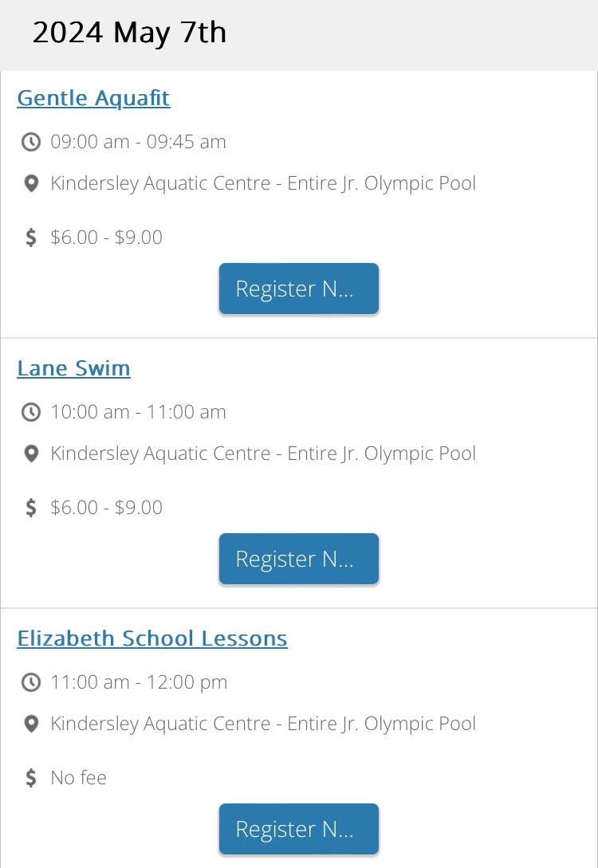598x868 pixels.
Task: Click Lane Swim's Kindersley Aquatic Centre location text
Action: pyautogui.click(x=263, y=454)
